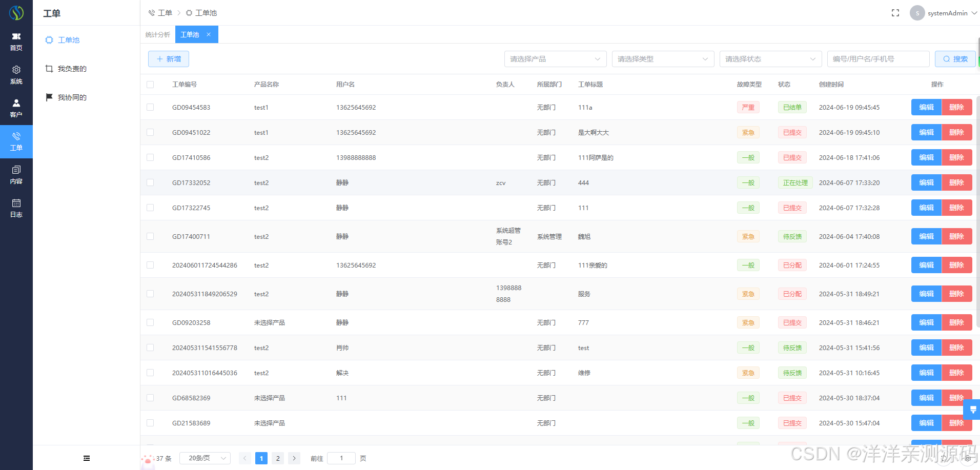Viewport: 980px width, 470px height.
Task: Go to previous page arrow in pagination
Action: click(245, 458)
